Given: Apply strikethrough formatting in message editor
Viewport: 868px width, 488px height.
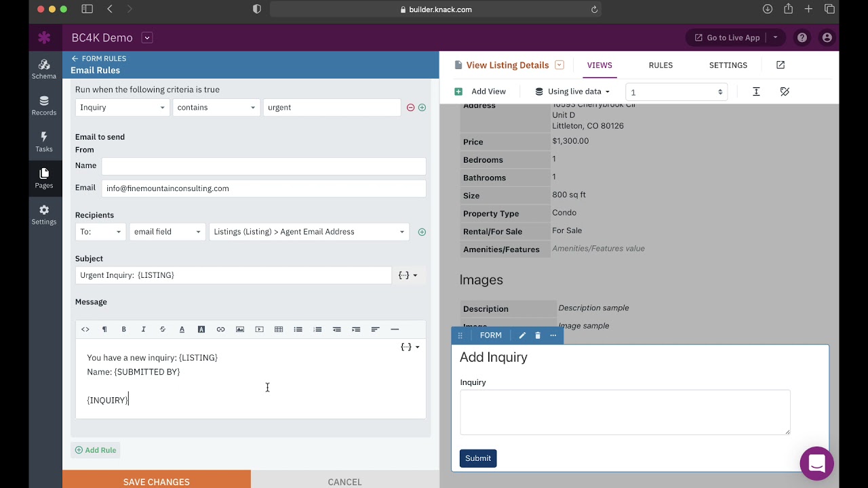Looking at the screenshot, I should click(162, 329).
